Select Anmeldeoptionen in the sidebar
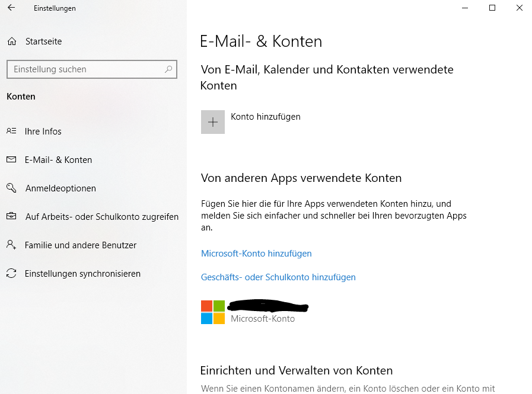Image resolution: width=532 pixels, height=394 pixels. [x=60, y=188]
